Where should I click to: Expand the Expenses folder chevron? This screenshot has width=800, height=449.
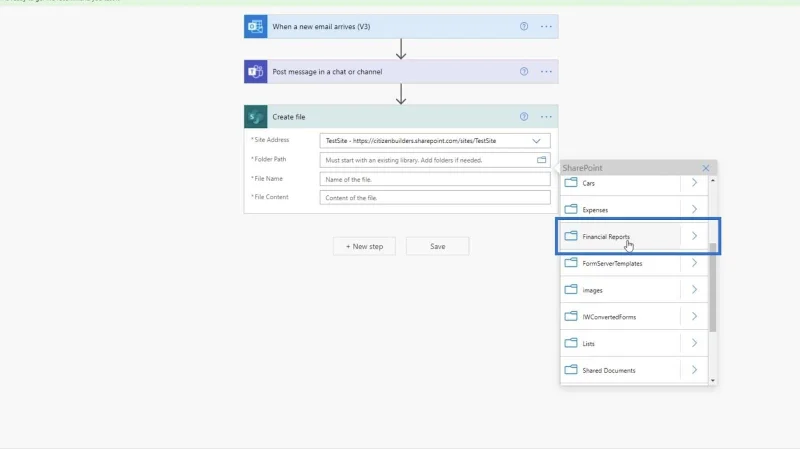[694, 209]
